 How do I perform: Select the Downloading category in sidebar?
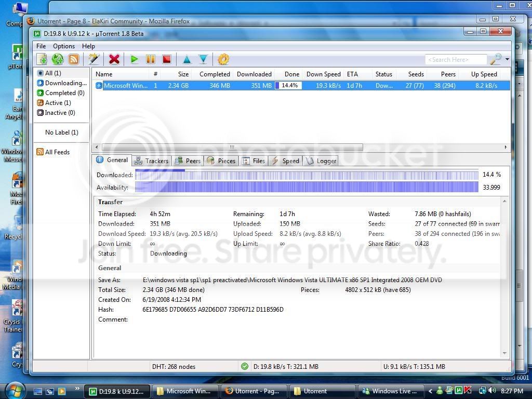pos(61,83)
